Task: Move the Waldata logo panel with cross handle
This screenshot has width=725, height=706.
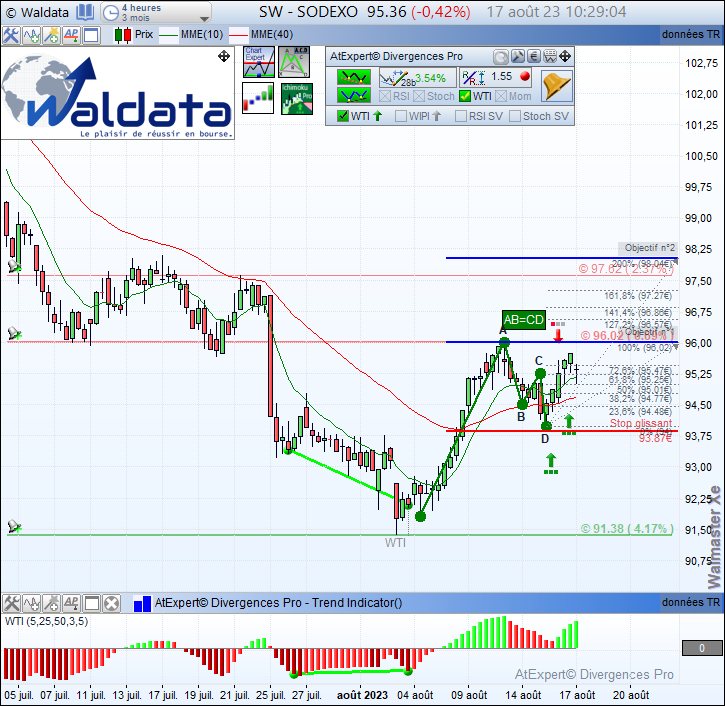Action: point(224,56)
